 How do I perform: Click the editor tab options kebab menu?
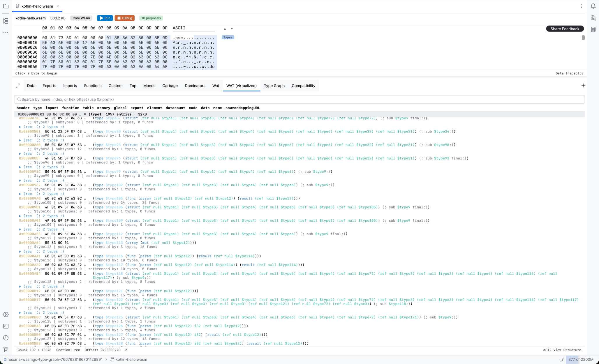[x=582, y=6]
